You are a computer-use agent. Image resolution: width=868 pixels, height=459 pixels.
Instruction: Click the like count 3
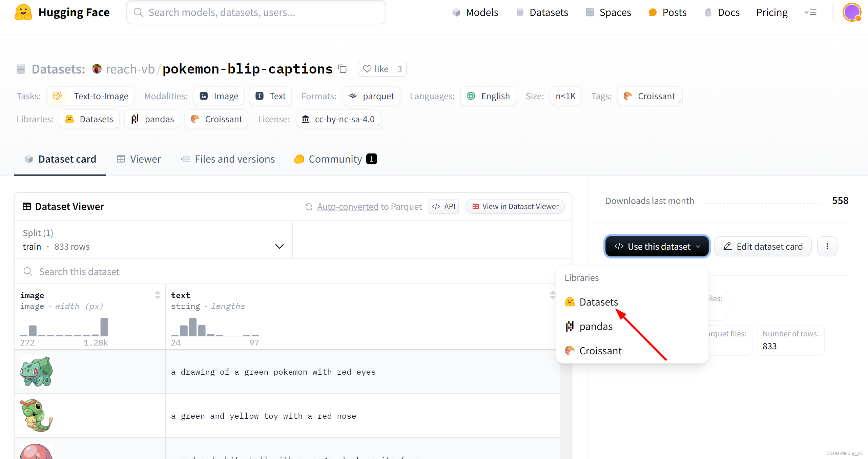tap(400, 69)
